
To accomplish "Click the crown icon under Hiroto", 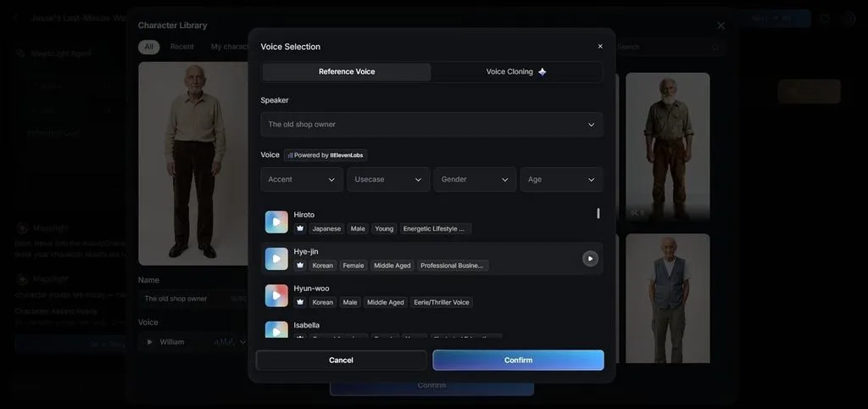I will pos(301,229).
